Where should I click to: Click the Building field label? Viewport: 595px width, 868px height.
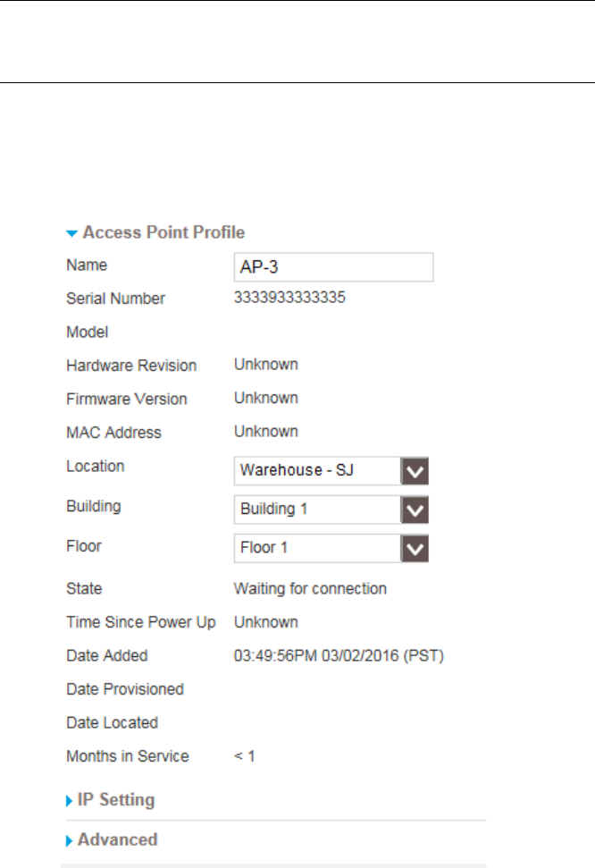coord(94,506)
